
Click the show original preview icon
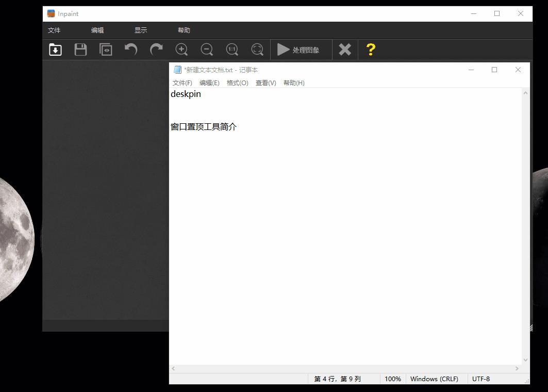point(106,50)
